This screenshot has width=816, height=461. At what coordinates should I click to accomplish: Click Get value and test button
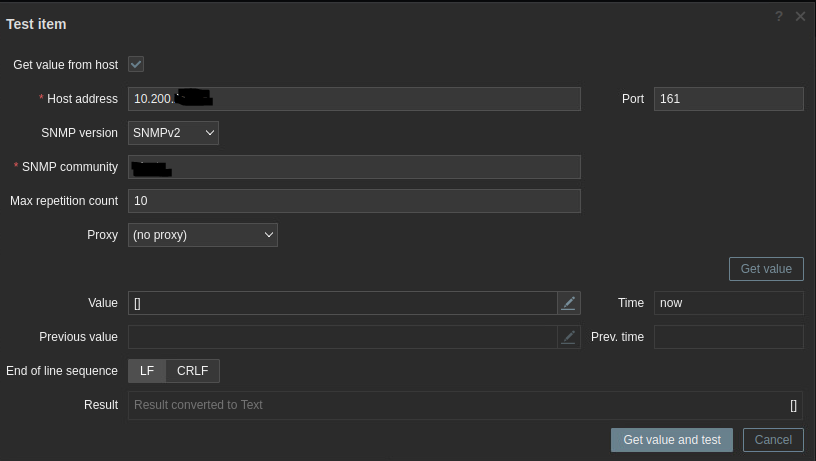[x=672, y=440]
